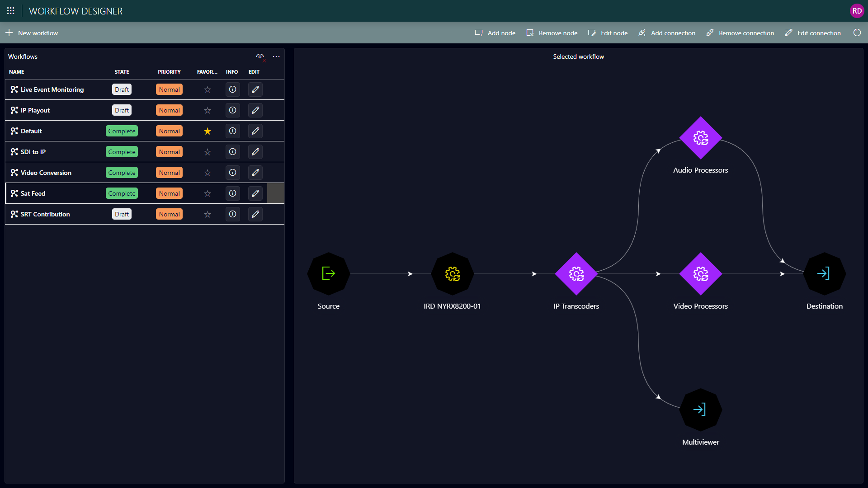
Task: Toggle favorite star for Live Event Monitoring
Action: (x=207, y=89)
